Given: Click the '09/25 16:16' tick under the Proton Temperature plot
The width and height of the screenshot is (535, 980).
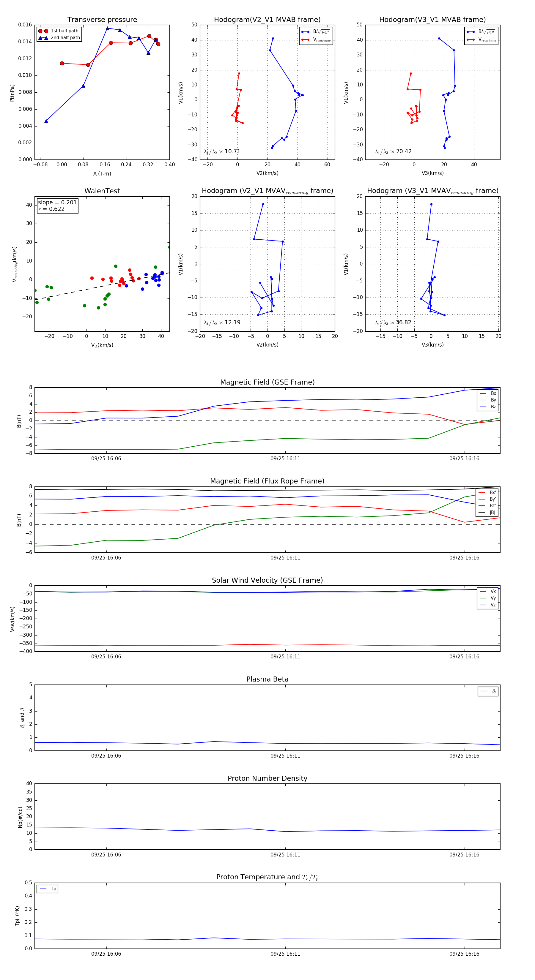Looking at the screenshot, I should [464, 954].
